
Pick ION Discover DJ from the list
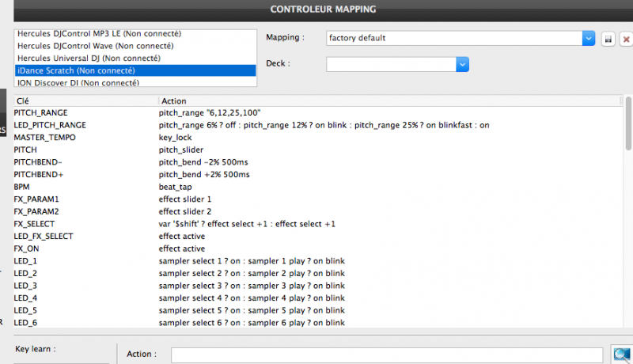pos(135,82)
